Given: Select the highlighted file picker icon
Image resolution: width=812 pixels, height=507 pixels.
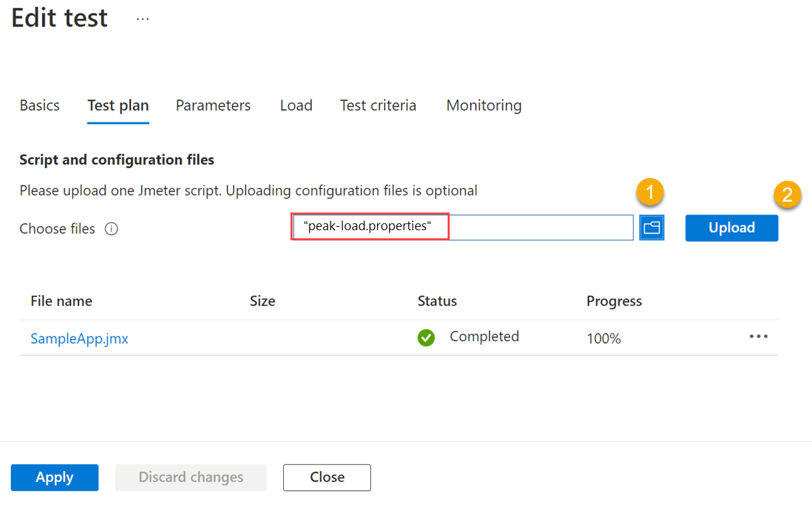Looking at the screenshot, I should tap(651, 227).
